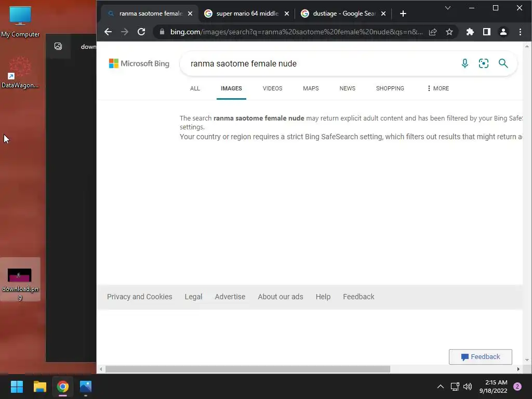Click the blue Feedback button
This screenshot has height=399, width=532.
tap(481, 356)
